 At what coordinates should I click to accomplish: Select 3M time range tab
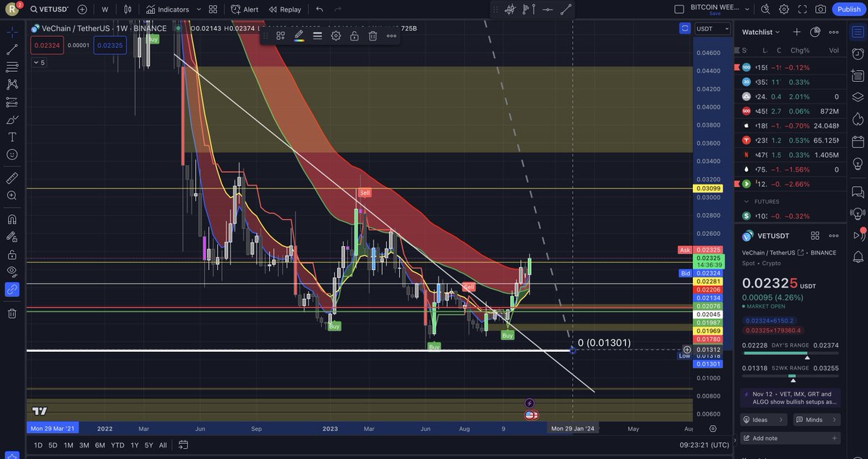pos(84,445)
